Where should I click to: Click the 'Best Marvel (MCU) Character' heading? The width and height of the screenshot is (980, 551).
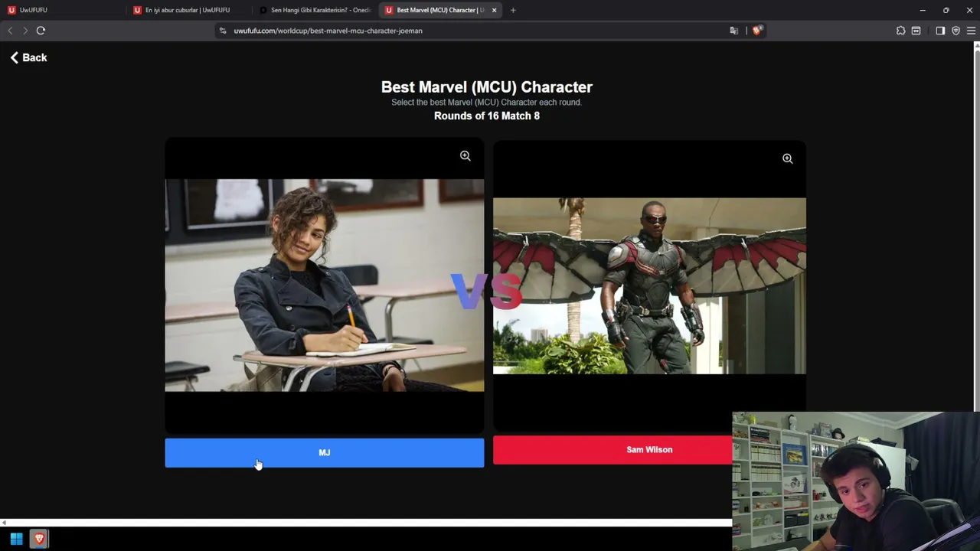tap(487, 87)
